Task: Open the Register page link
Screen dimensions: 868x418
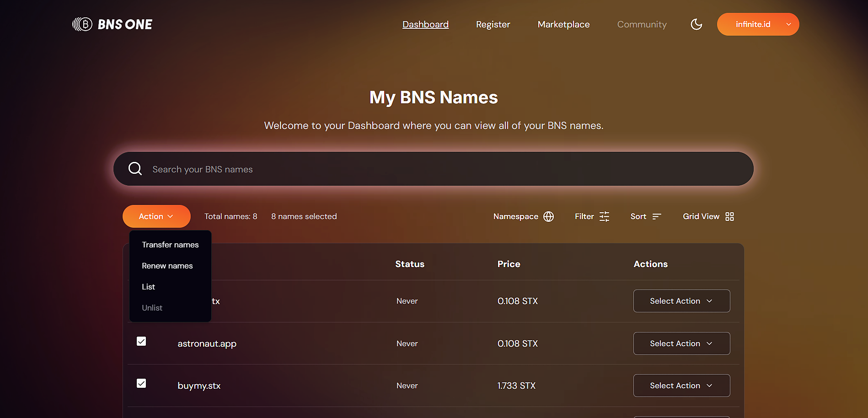Action: point(493,24)
